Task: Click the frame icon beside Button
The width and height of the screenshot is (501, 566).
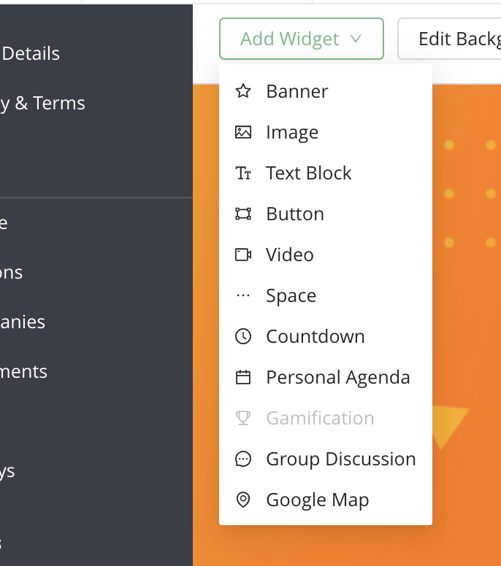Action: (x=243, y=214)
